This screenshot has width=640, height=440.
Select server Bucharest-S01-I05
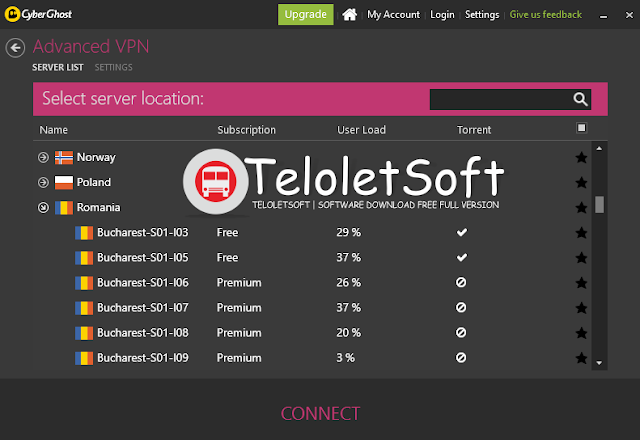(142, 258)
